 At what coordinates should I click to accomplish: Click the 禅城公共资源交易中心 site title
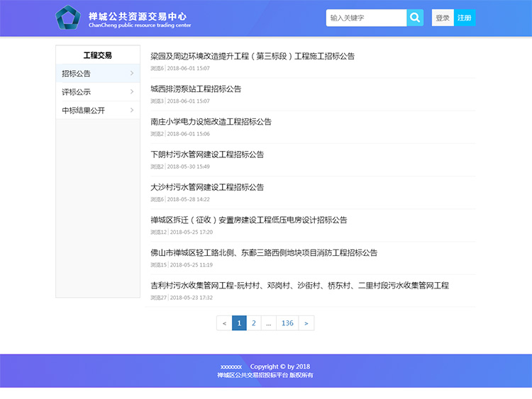[138, 16]
